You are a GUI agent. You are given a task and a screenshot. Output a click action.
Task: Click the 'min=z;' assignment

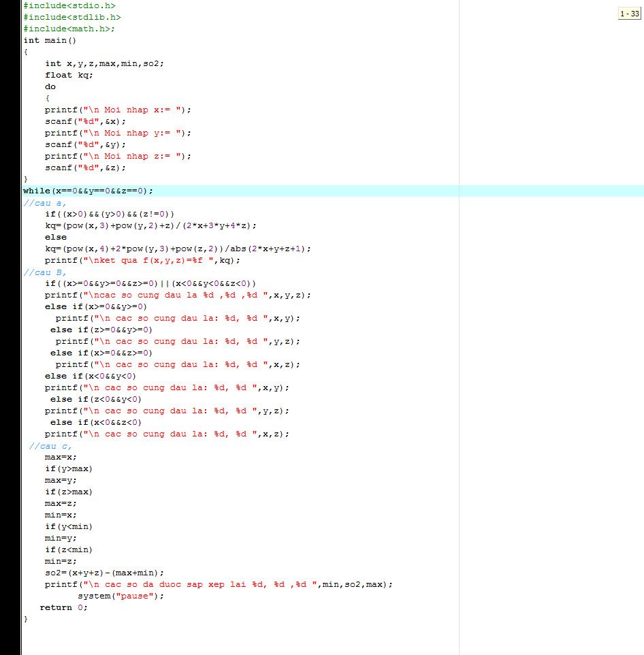tap(61, 562)
